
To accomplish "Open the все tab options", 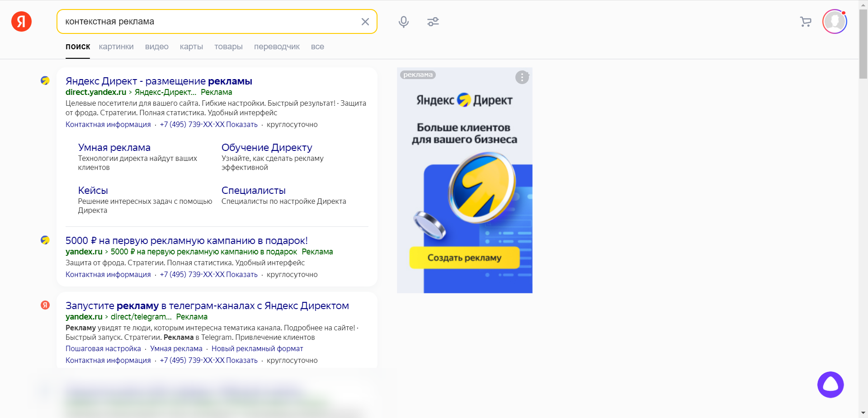I will click(318, 47).
